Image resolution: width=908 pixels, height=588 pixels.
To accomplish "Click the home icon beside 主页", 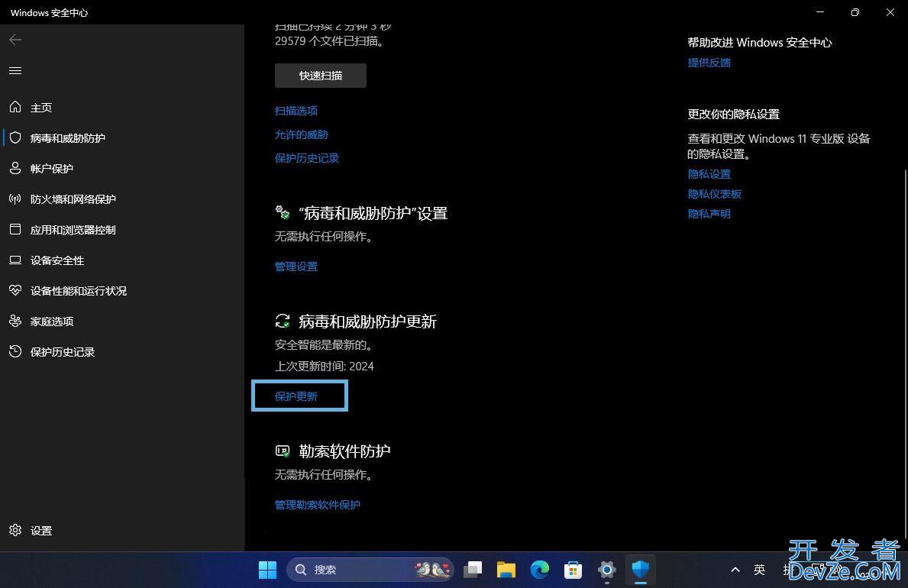I will tap(15, 107).
